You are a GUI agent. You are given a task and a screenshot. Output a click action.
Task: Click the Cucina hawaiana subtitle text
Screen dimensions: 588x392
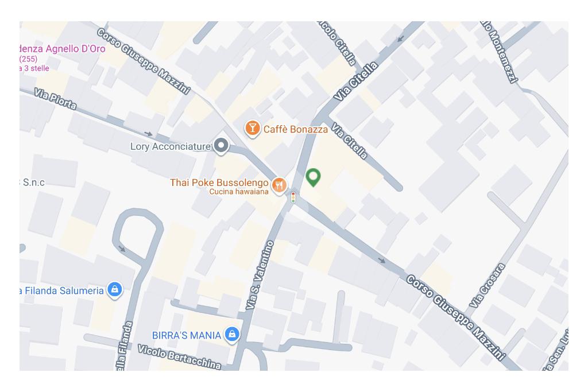point(239,192)
